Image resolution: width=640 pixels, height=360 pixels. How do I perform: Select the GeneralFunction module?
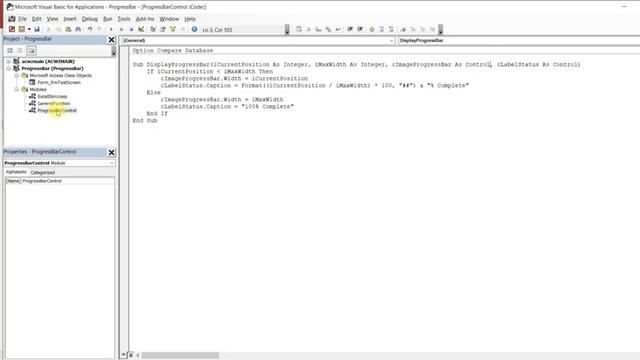tap(53, 104)
